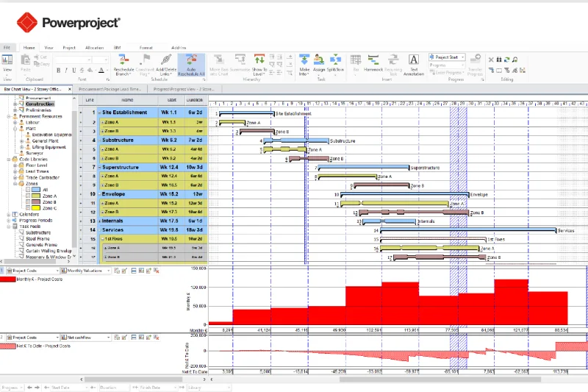Open the Project Start dropdown
The height and width of the screenshot is (392, 588).
point(463,57)
